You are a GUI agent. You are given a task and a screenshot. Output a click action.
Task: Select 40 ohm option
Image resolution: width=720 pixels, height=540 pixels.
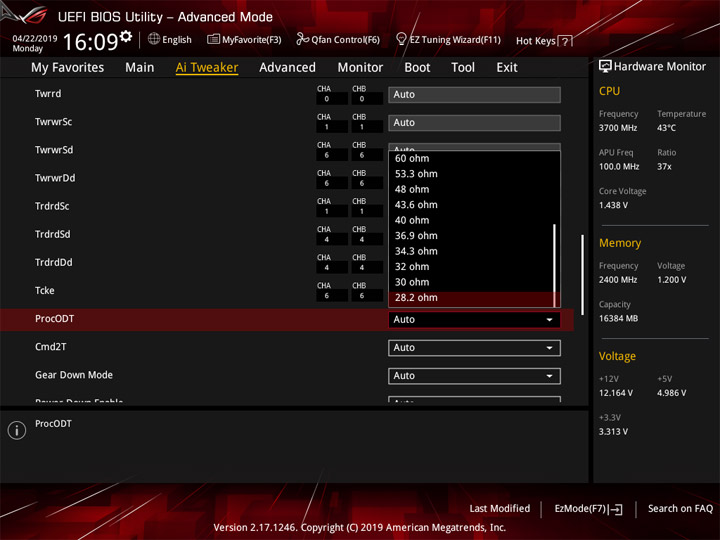471,220
